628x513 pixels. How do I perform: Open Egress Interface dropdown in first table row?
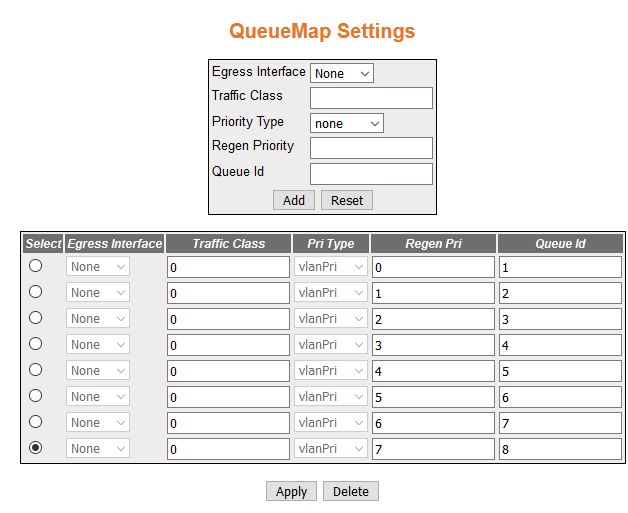pos(98,267)
